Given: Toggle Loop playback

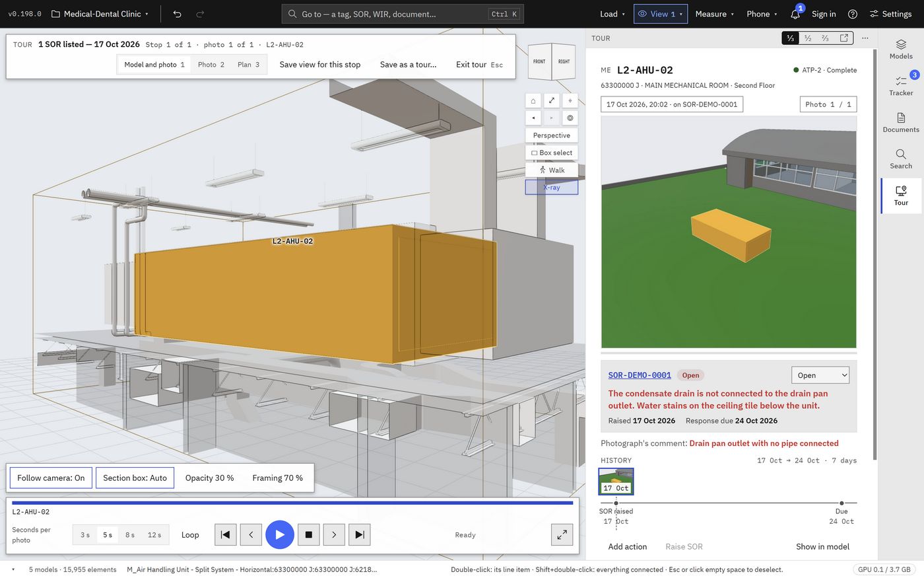Looking at the screenshot, I should [190, 535].
